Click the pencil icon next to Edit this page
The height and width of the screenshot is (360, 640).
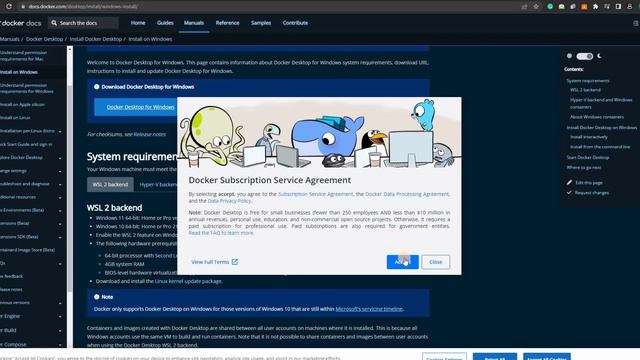pyautogui.click(x=569, y=182)
